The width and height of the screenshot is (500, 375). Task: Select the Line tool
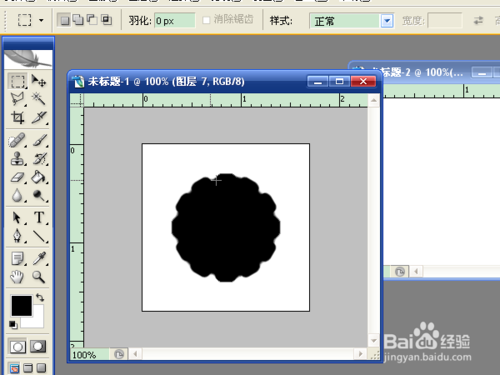coord(39,236)
